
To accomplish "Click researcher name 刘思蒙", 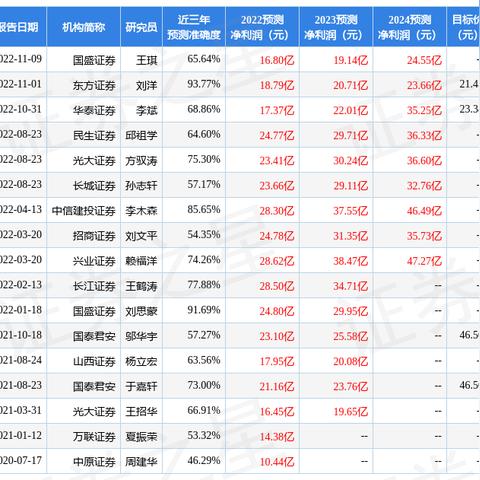I will tap(141, 311).
